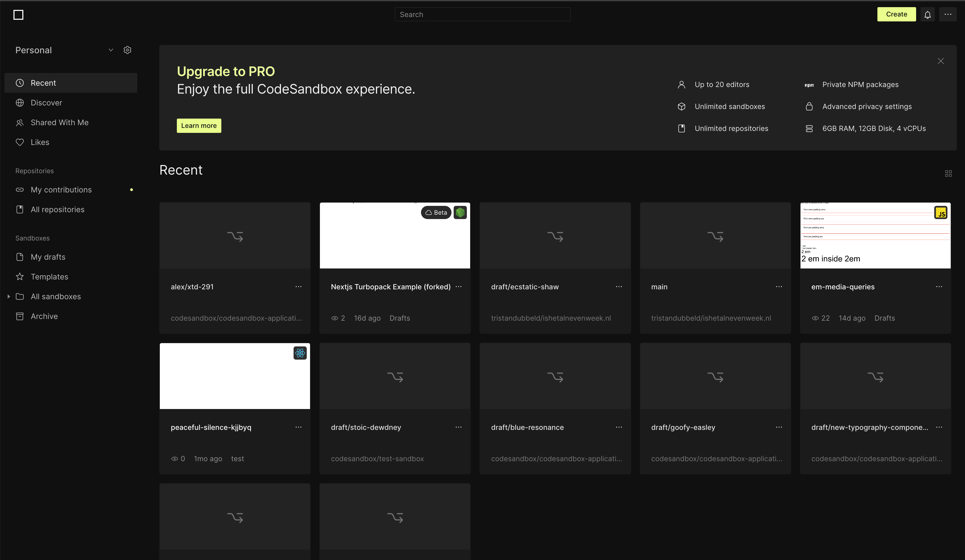Click branch icon on draft/goofy-easley thumbnail
Viewport: 965px width, 560px height.
pos(715,377)
